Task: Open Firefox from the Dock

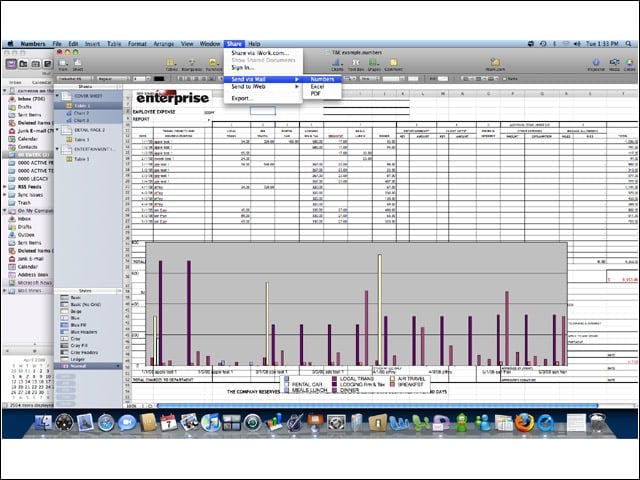Action: coord(524,423)
